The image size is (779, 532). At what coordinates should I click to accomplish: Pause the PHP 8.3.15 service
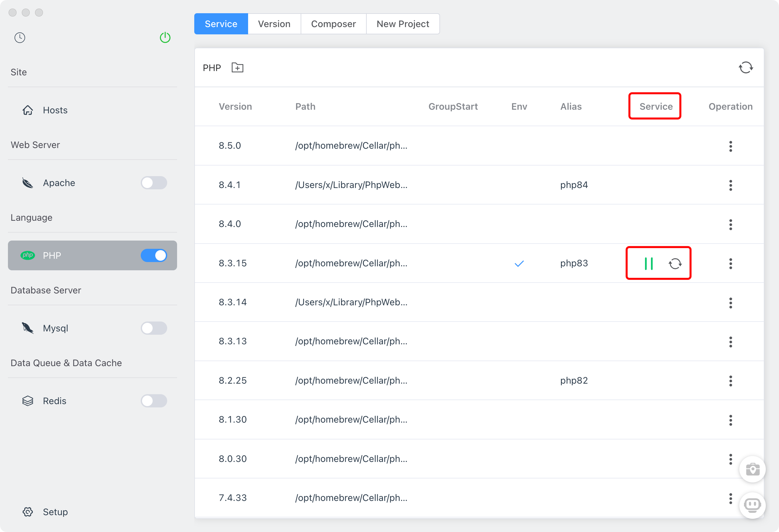[x=648, y=263]
